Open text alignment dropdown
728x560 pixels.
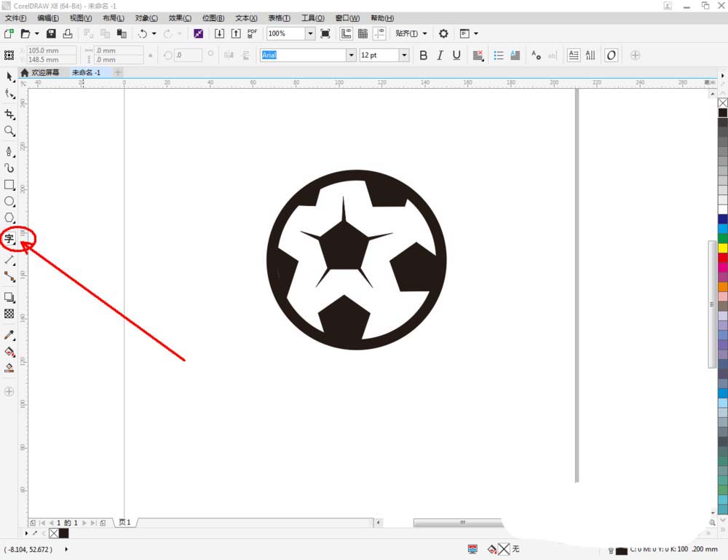point(478,55)
